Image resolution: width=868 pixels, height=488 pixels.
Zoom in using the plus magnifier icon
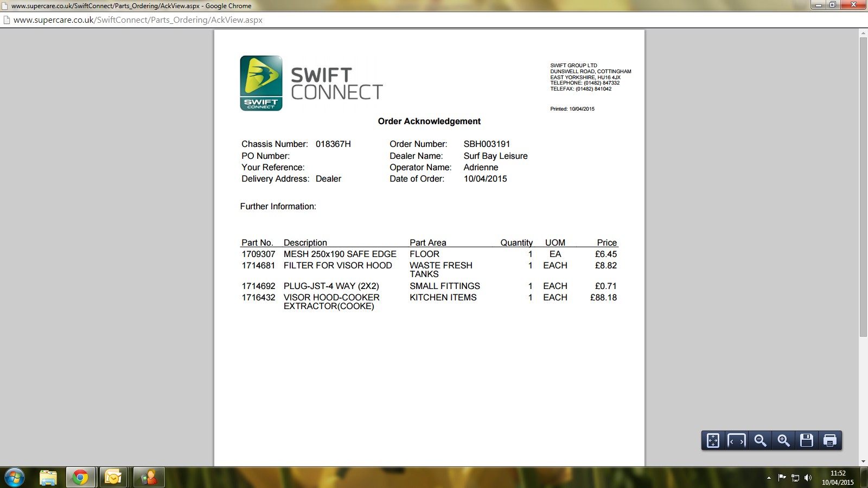[x=783, y=441]
